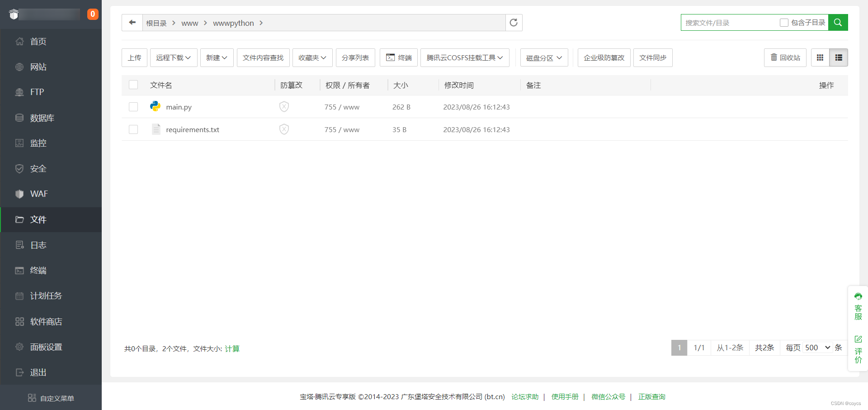Open 分享列表 share list
Image resolution: width=868 pixels, height=410 pixels.
click(x=355, y=57)
